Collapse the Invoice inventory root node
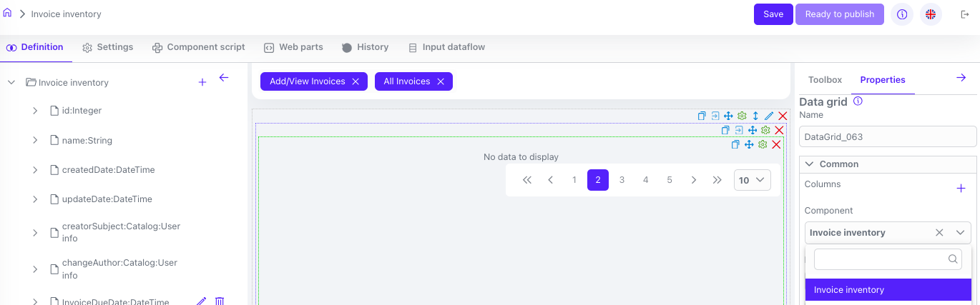This screenshot has width=980, height=305. 11,82
